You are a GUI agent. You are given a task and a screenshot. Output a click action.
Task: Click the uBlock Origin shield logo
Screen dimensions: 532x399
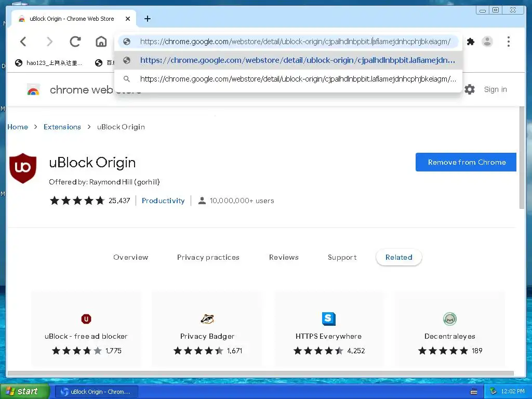(x=23, y=168)
